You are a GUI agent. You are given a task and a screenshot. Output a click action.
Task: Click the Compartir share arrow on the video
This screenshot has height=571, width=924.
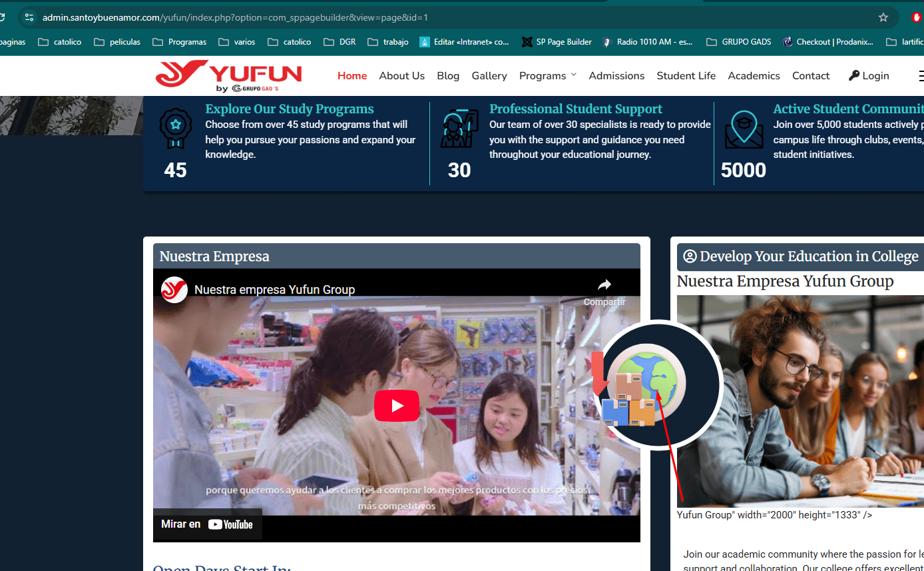click(604, 290)
